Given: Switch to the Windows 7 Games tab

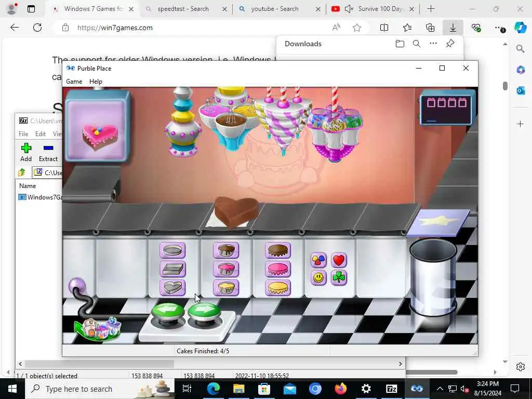Looking at the screenshot, I should click(94, 9).
